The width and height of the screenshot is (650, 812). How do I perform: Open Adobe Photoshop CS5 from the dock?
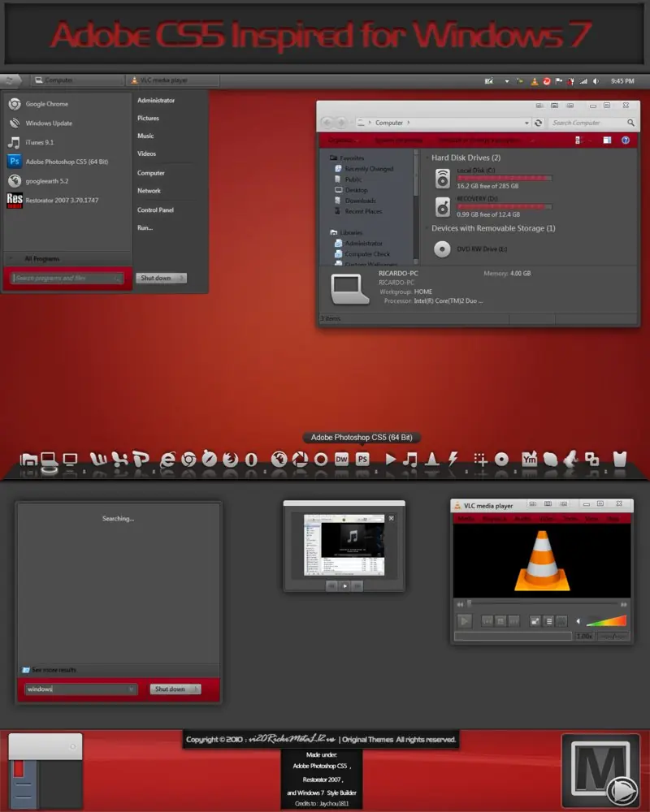[363, 459]
